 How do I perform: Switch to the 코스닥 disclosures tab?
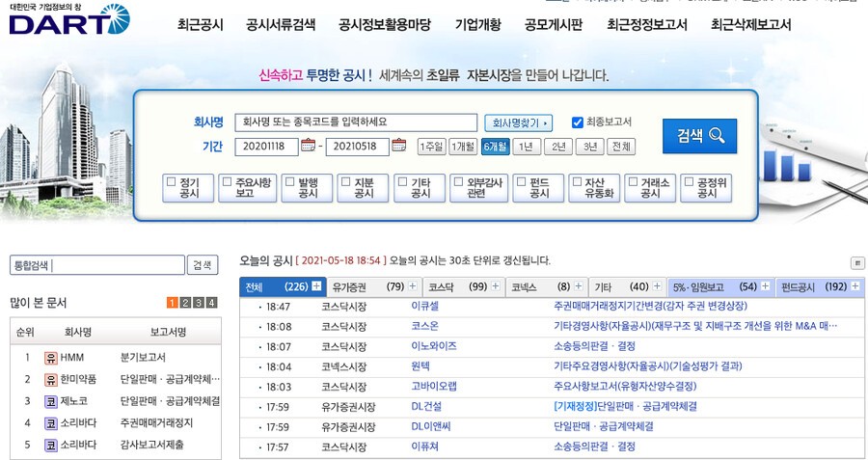pos(462,286)
